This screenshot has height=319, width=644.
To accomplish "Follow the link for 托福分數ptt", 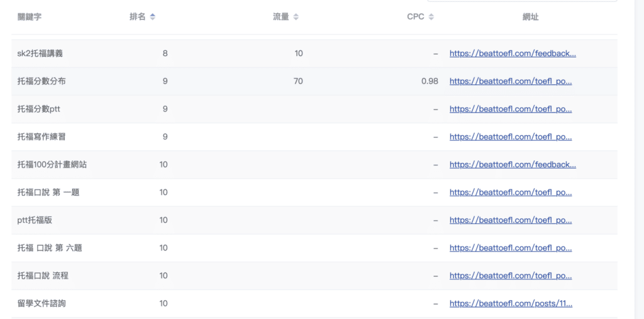I will click(510, 109).
